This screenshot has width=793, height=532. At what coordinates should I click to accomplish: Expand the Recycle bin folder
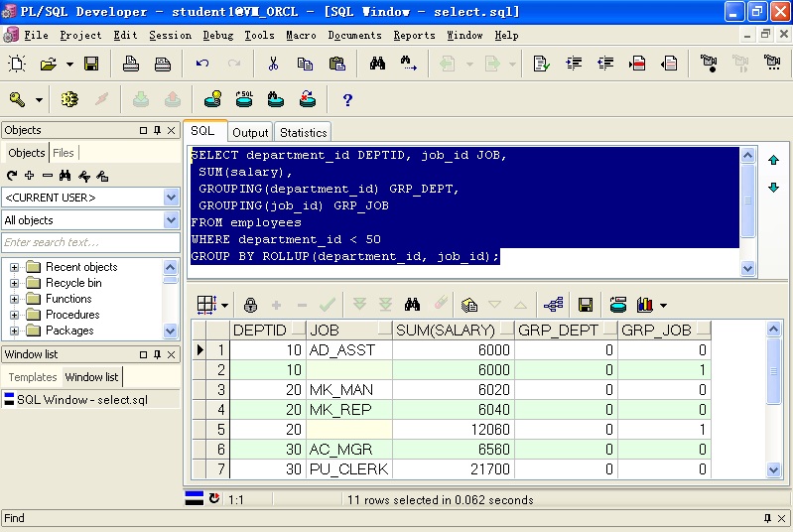tap(14, 283)
